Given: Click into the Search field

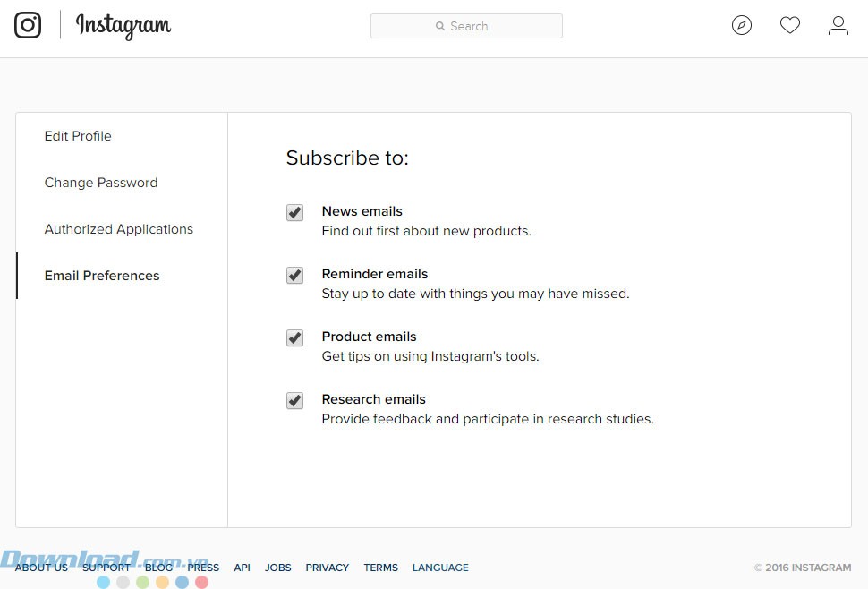Looking at the screenshot, I should (466, 26).
